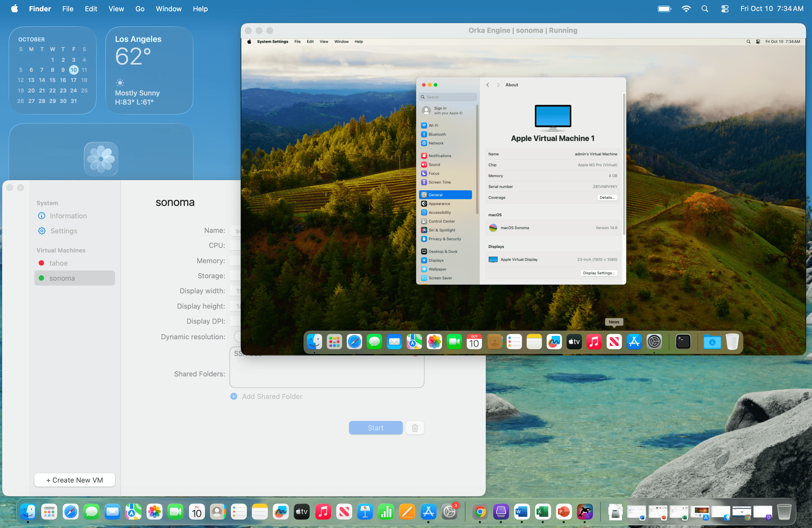The height and width of the screenshot is (528, 812).
Task: Click the forward chevron next to About
Action: [498, 85]
